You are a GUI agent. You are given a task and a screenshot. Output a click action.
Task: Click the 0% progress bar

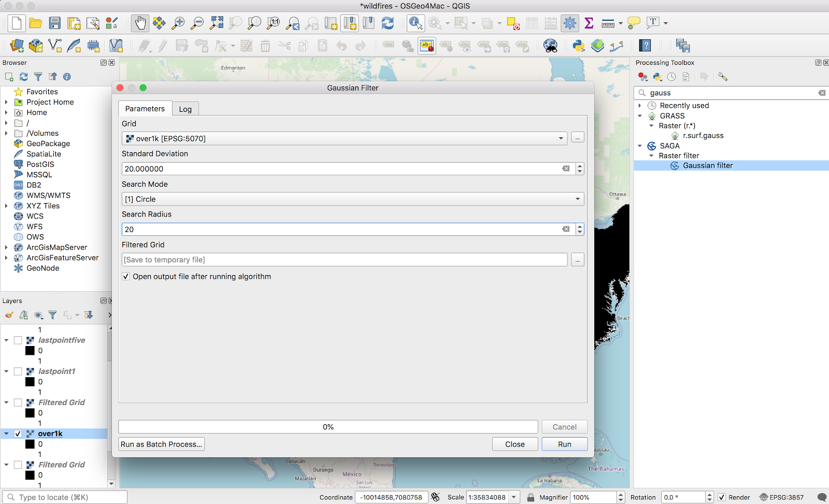(328, 427)
